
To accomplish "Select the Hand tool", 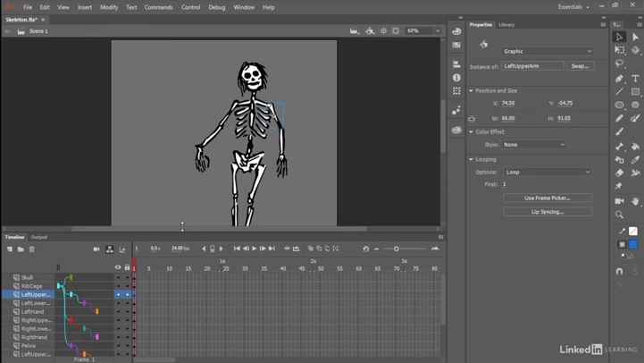I will 635,201.
